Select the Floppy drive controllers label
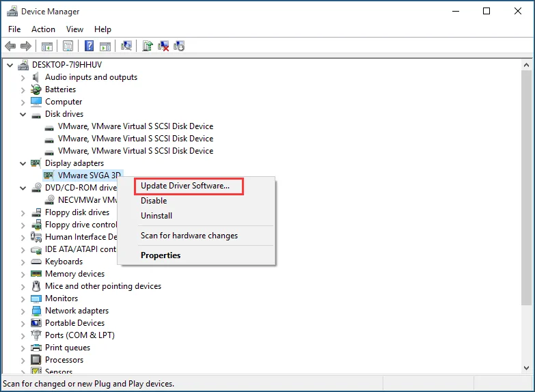Screen dimensions: 535x392 pyautogui.click(x=81, y=225)
